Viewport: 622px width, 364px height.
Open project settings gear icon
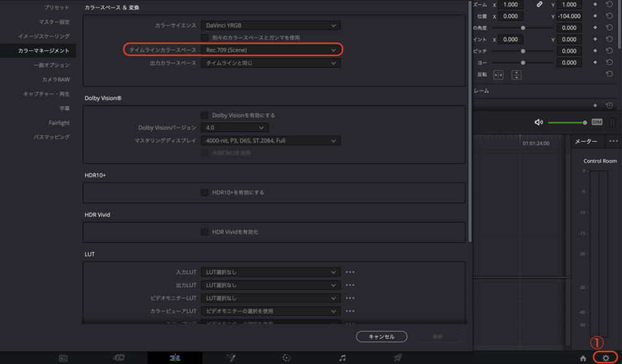(x=605, y=358)
